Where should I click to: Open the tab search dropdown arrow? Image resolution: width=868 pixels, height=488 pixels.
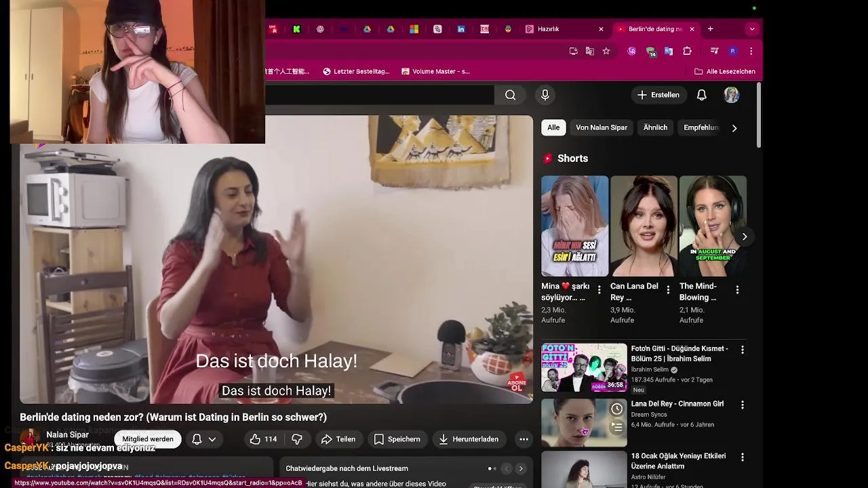pyautogui.click(x=752, y=29)
